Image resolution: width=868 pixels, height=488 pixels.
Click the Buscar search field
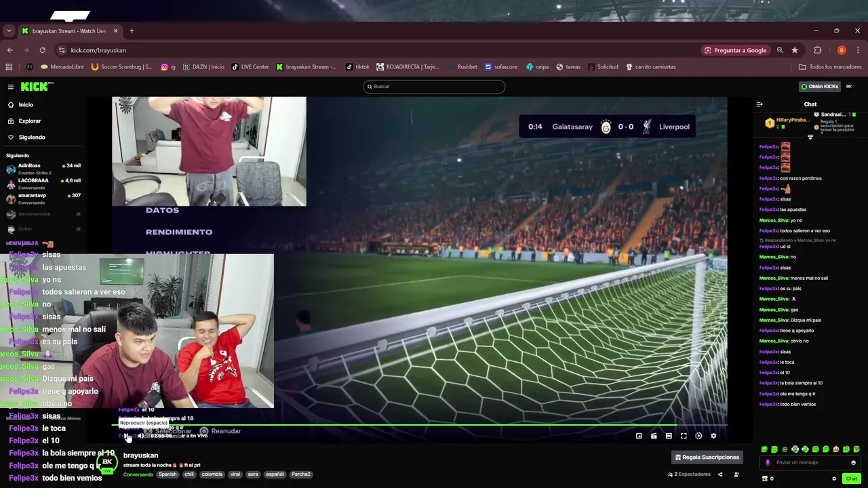click(434, 86)
